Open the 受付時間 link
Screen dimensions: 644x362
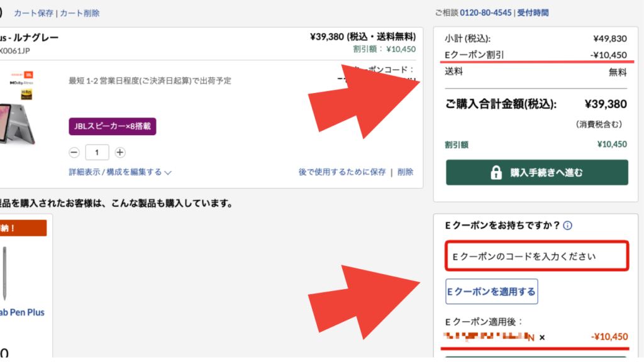click(x=533, y=13)
